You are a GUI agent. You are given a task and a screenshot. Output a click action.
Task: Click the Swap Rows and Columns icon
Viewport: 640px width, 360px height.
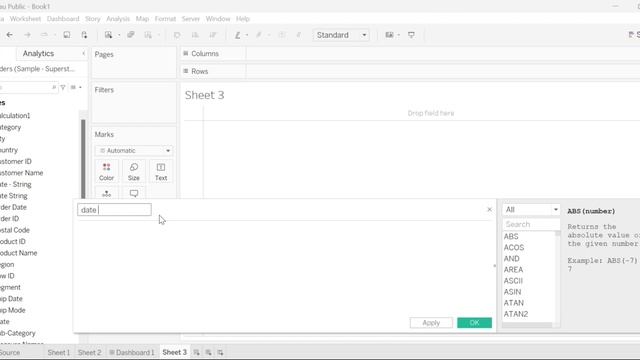pyautogui.click(x=177, y=35)
